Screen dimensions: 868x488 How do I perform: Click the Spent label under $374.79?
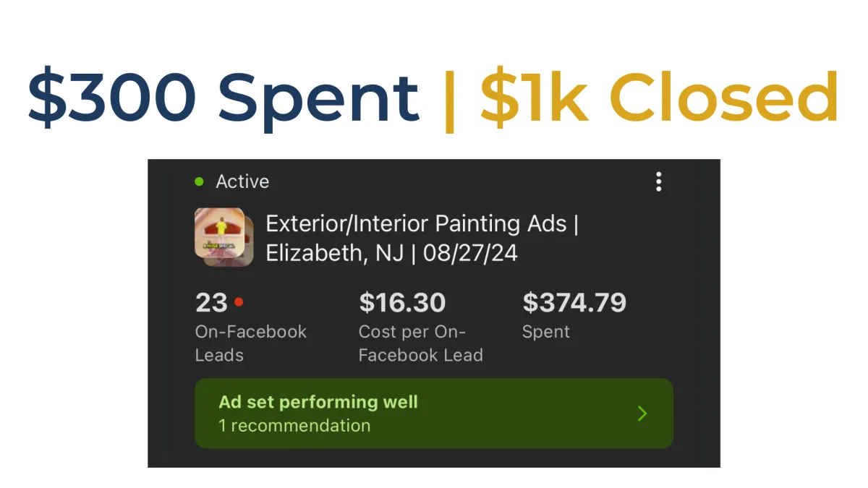point(546,333)
